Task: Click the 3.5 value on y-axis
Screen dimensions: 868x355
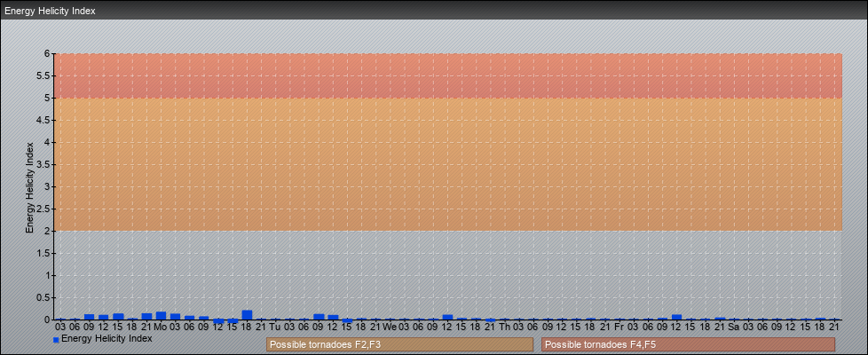Action: click(x=44, y=164)
